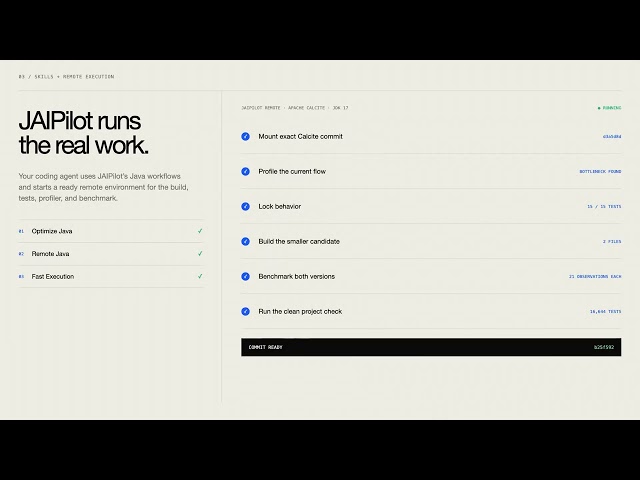Click the green checkmark on Remote Java row
Viewport: 640px width, 480px height.
click(200, 253)
